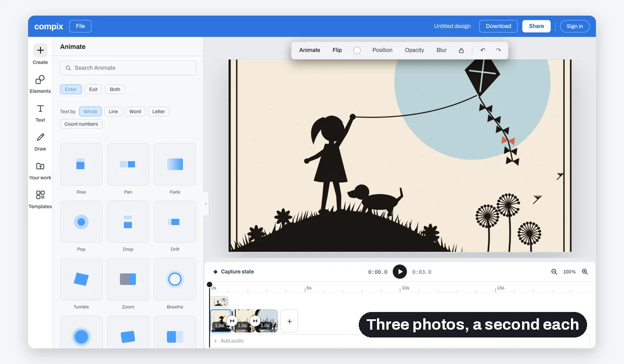Click the Untitled design title
This screenshot has width=624, height=364.
(x=452, y=26)
